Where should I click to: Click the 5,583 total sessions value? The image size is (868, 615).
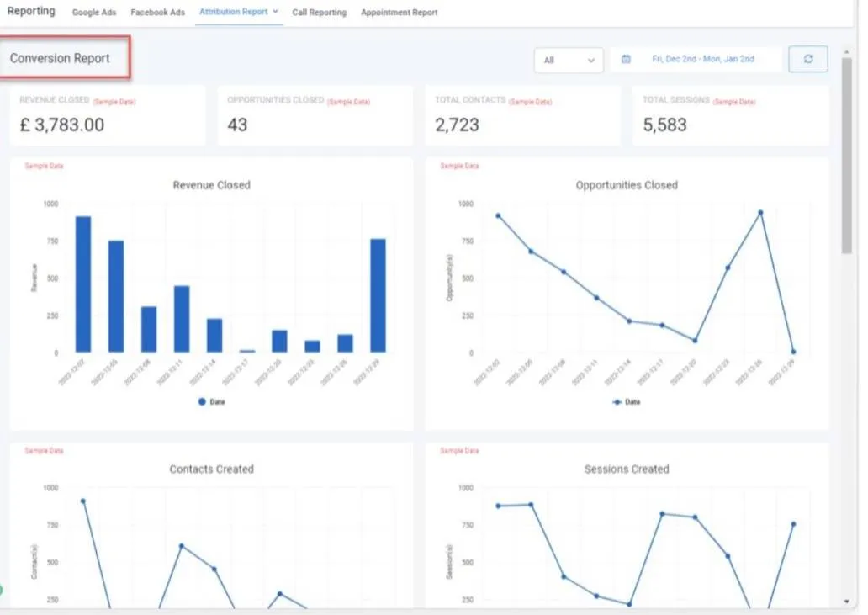tap(664, 125)
